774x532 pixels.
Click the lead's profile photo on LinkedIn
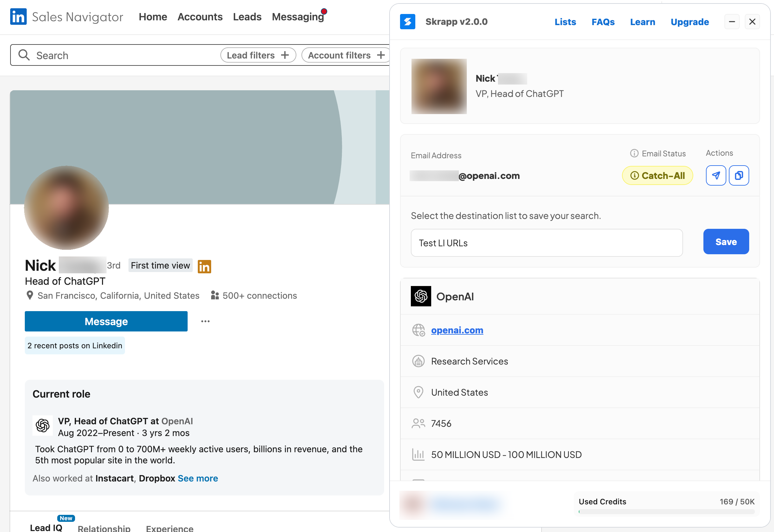point(66,208)
